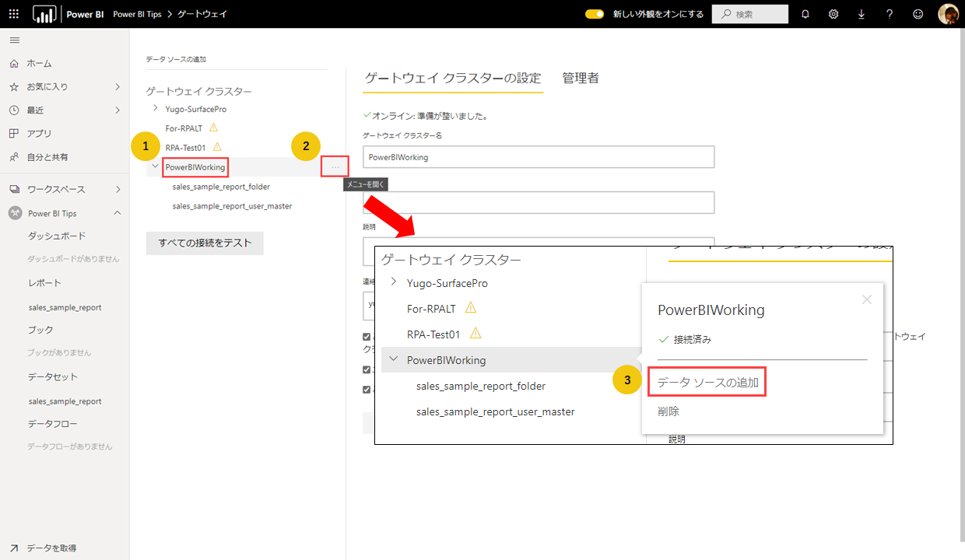Open the レポート section

(x=44, y=283)
